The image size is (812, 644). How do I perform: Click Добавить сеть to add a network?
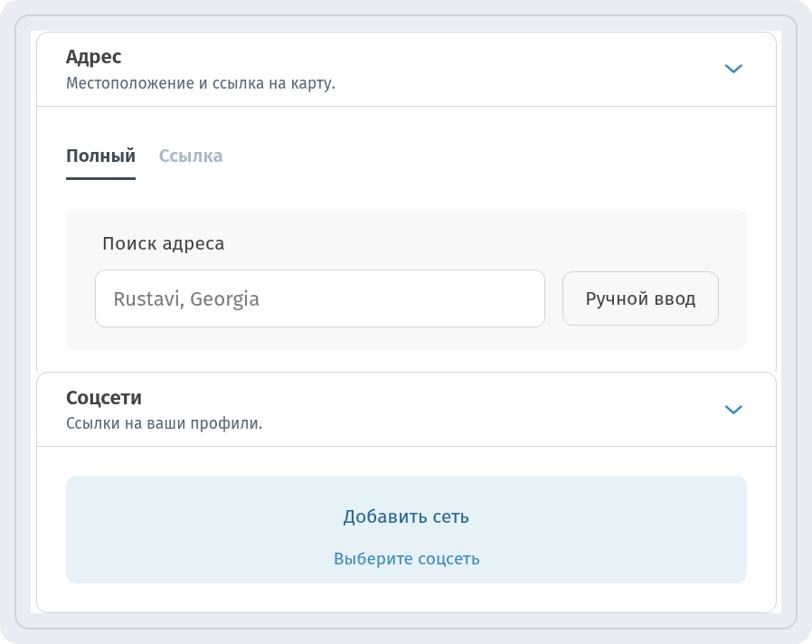pos(406,516)
